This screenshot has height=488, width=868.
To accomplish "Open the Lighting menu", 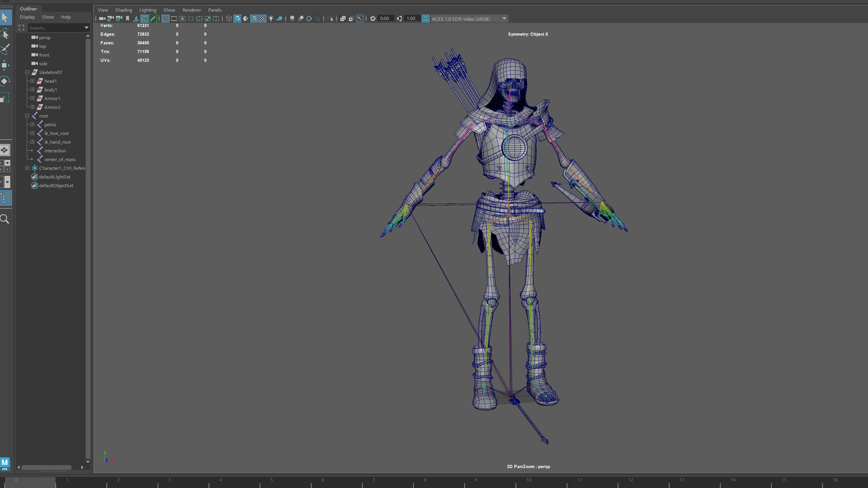I will [x=148, y=10].
